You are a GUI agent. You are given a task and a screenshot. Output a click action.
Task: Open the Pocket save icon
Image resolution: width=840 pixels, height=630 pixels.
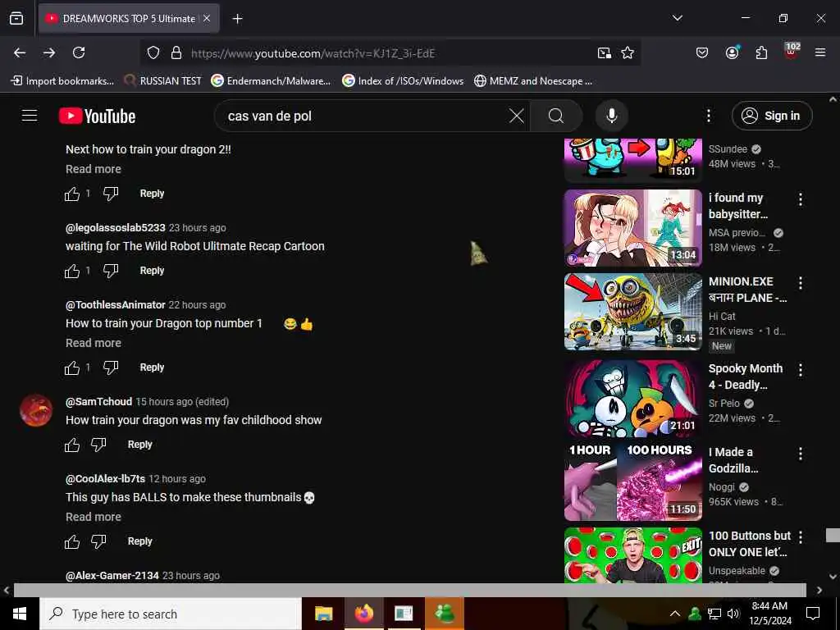(x=702, y=52)
